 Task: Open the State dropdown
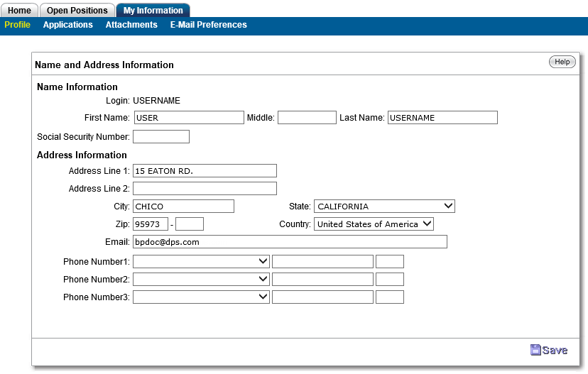pos(383,207)
